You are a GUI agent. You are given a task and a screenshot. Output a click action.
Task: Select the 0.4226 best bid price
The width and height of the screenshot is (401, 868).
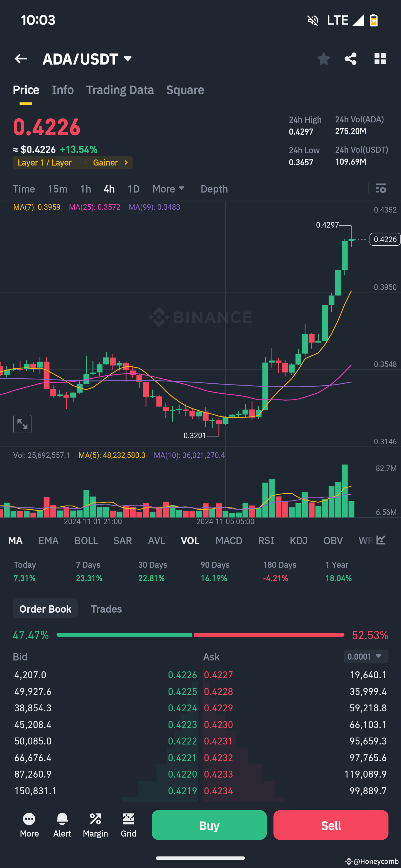tap(182, 675)
